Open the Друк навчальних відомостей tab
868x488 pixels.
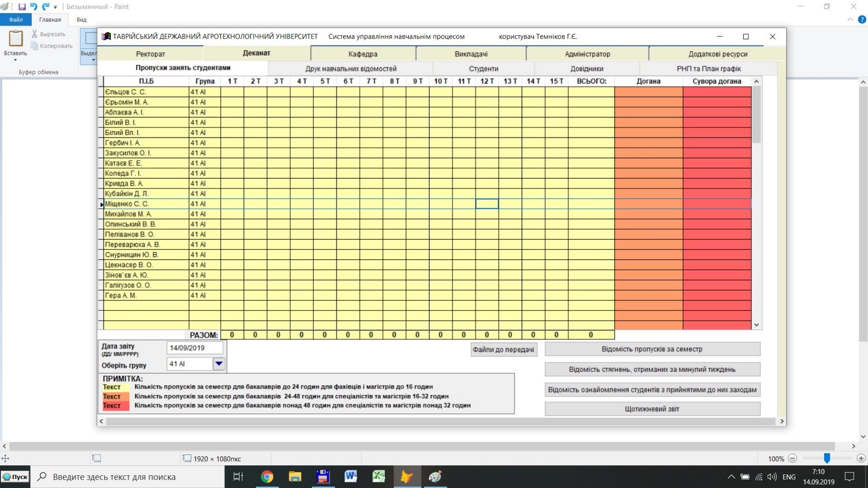pos(350,68)
